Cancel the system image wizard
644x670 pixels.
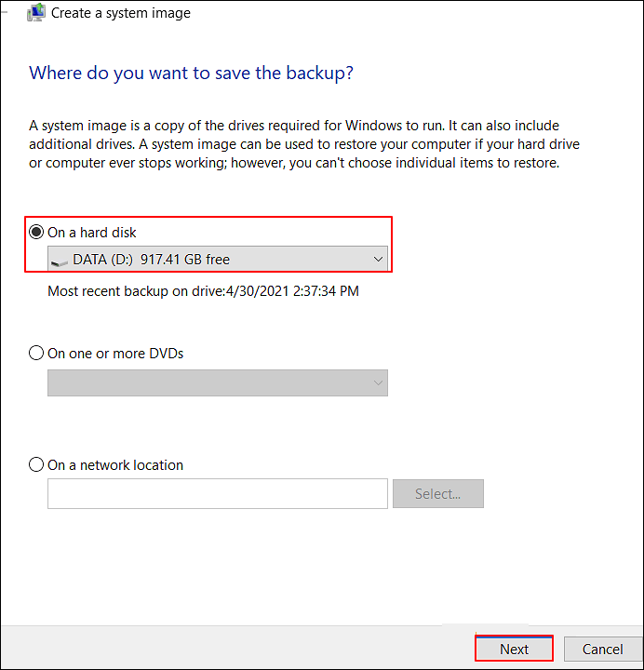[602, 649]
